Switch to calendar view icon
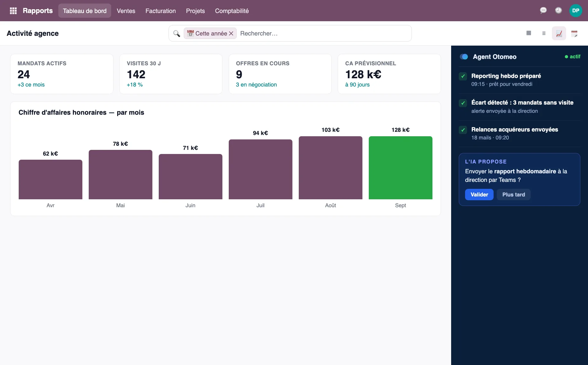Viewport: 588px width, 365px height. [574, 33]
